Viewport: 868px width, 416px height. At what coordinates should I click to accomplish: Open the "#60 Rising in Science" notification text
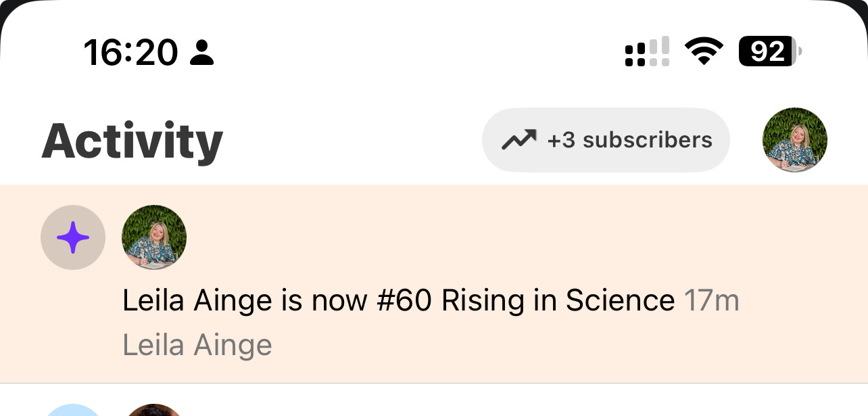tap(399, 300)
